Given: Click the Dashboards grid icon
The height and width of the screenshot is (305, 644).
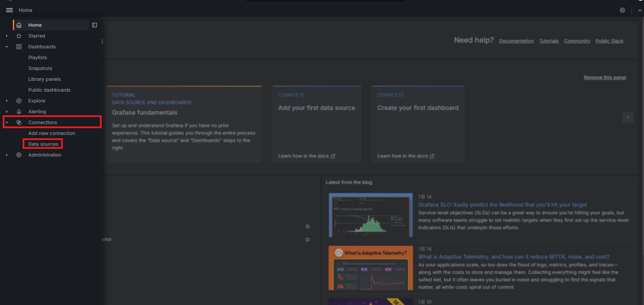Looking at the screenshot, I should (x=19, y=47).
